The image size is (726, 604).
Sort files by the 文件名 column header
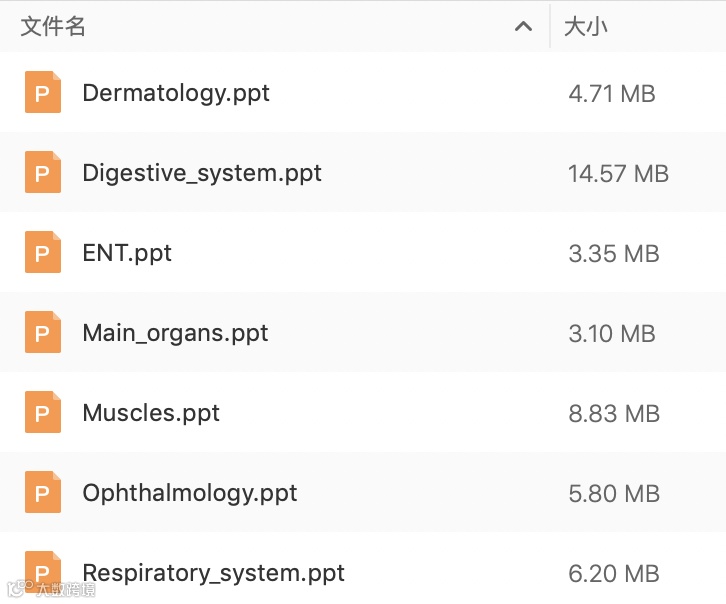click(x=54, y=27)
